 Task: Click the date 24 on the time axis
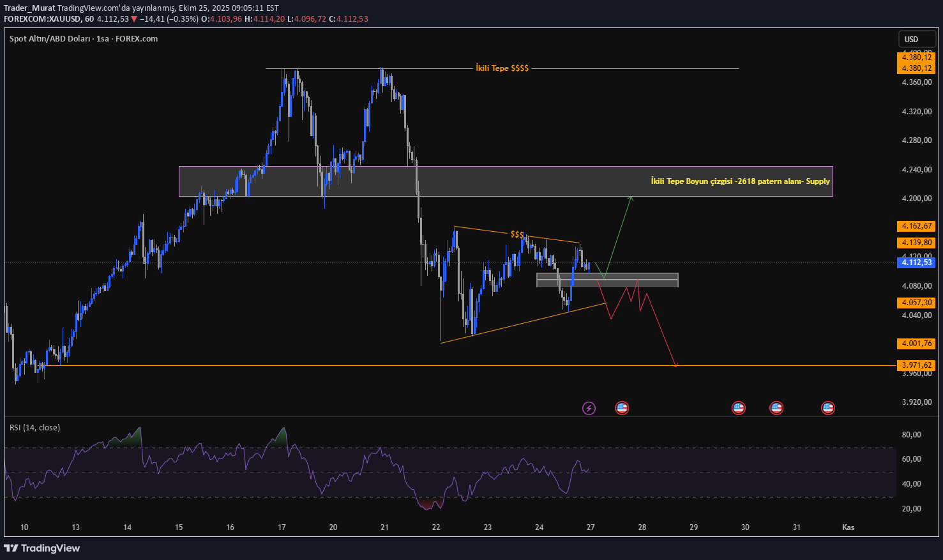[539, 527]
